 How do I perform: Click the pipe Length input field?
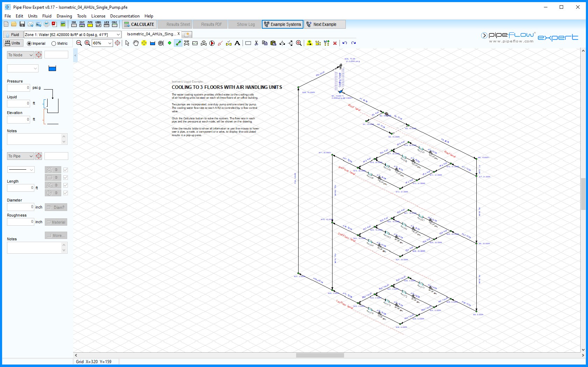click(20, 188)
